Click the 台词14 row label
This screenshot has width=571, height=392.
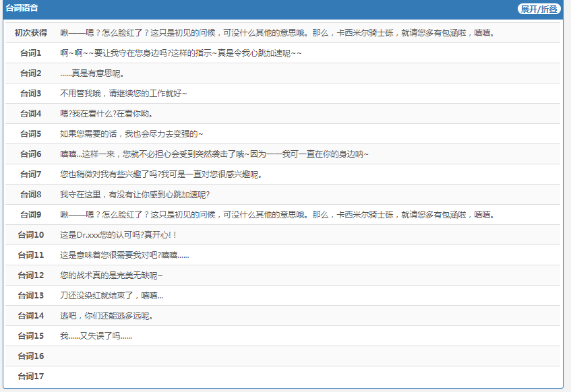pos(31,316)
